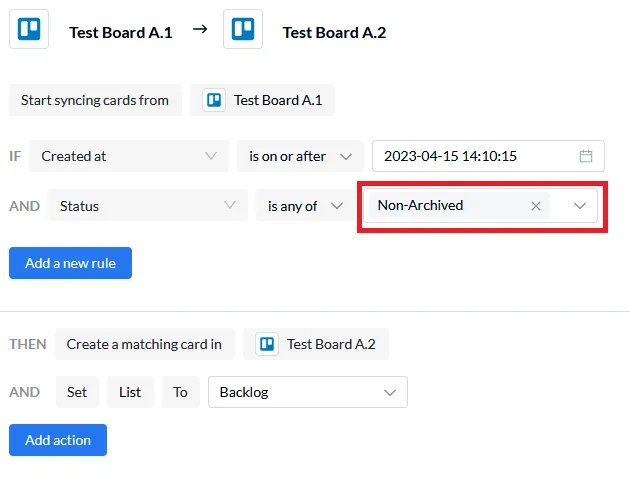The width and height of the screenshot is (630, 480).
Task: Click the arrow between the two board titles
Action: [200, 29]
